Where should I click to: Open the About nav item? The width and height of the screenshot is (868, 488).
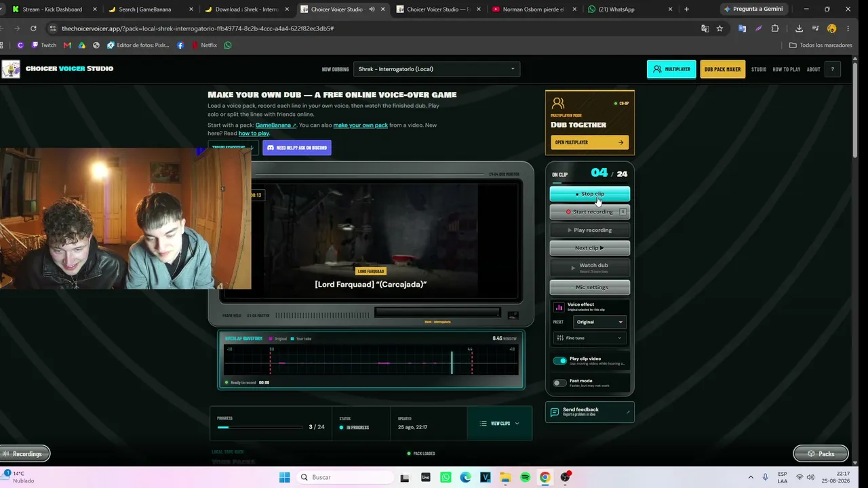point(814,69)
